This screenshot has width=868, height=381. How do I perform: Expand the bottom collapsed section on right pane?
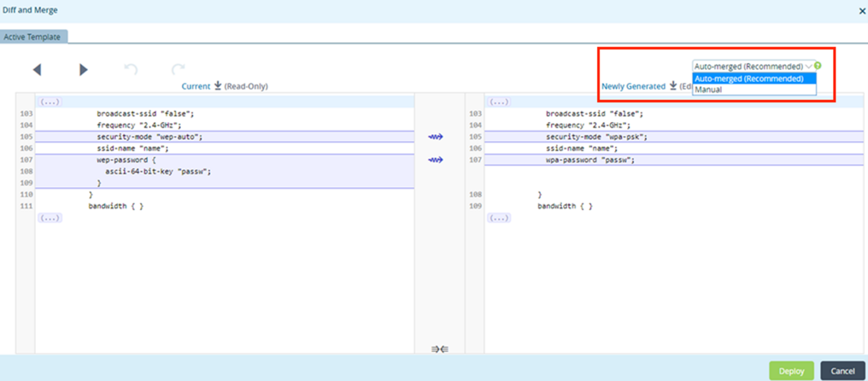tap(500, 218)
